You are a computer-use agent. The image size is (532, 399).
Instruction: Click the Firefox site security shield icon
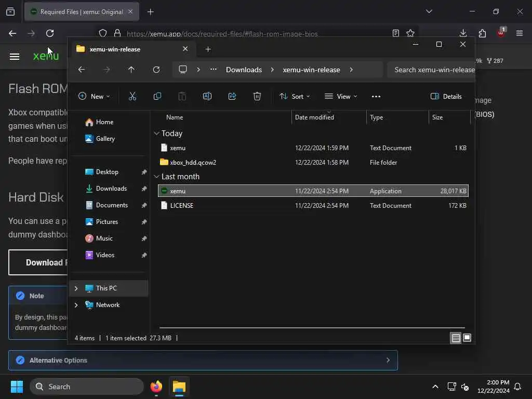[103, 33]
